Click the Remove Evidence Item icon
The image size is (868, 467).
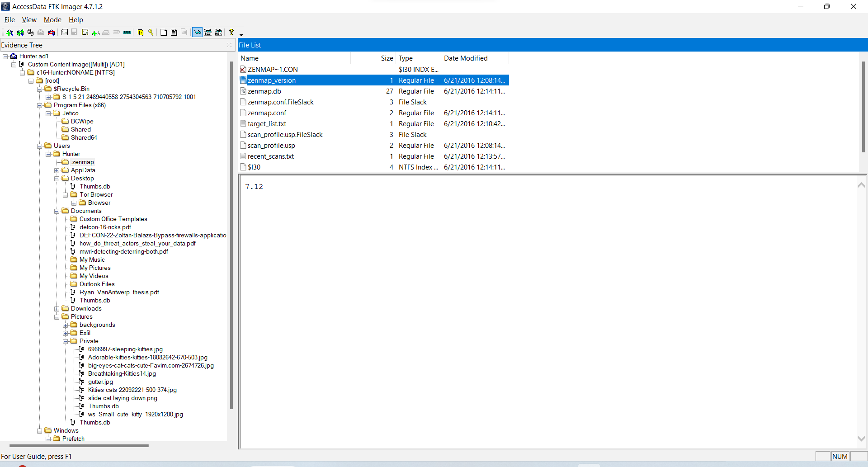41,32
